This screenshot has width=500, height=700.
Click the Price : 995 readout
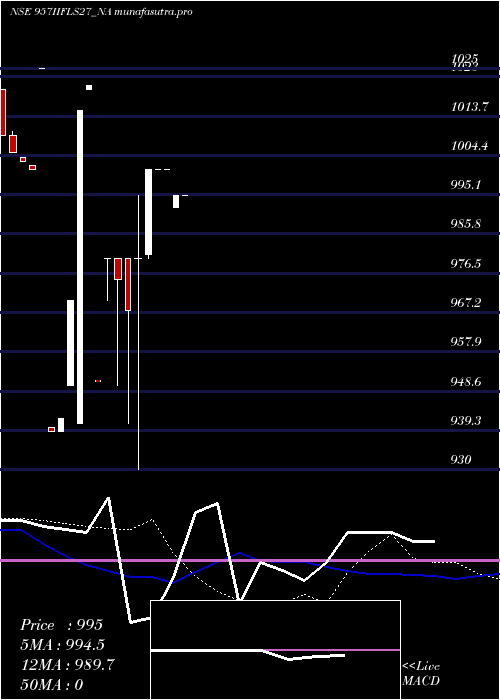tap(61, 625)
